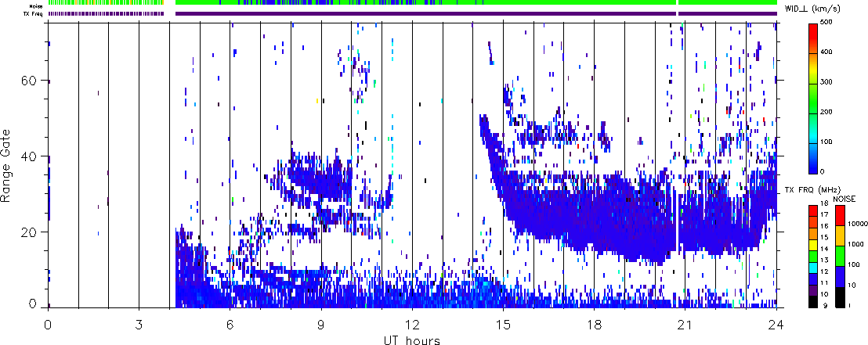Click the x-axis tick label '6'
Screen dimensions: 868x345
point(230,324)
